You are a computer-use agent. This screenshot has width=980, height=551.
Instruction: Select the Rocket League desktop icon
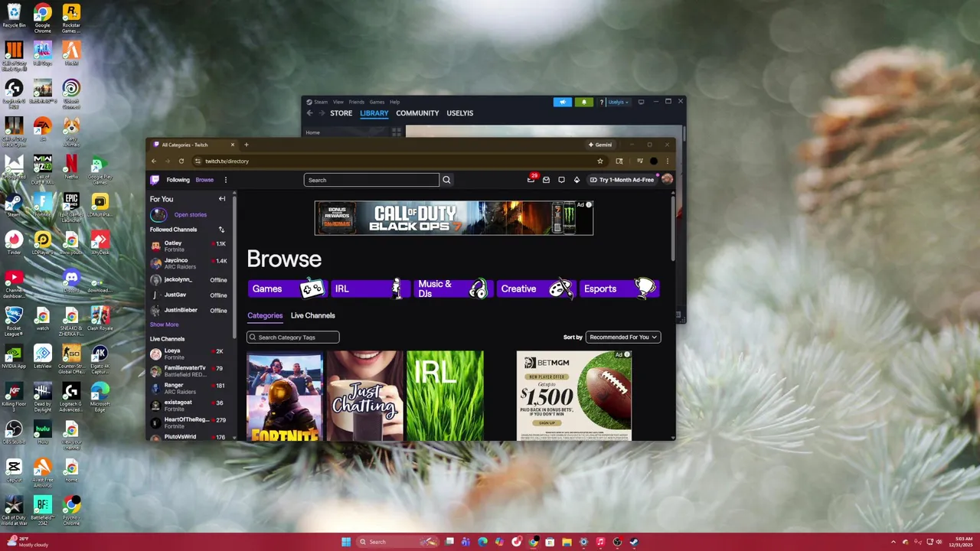[14, 320]
